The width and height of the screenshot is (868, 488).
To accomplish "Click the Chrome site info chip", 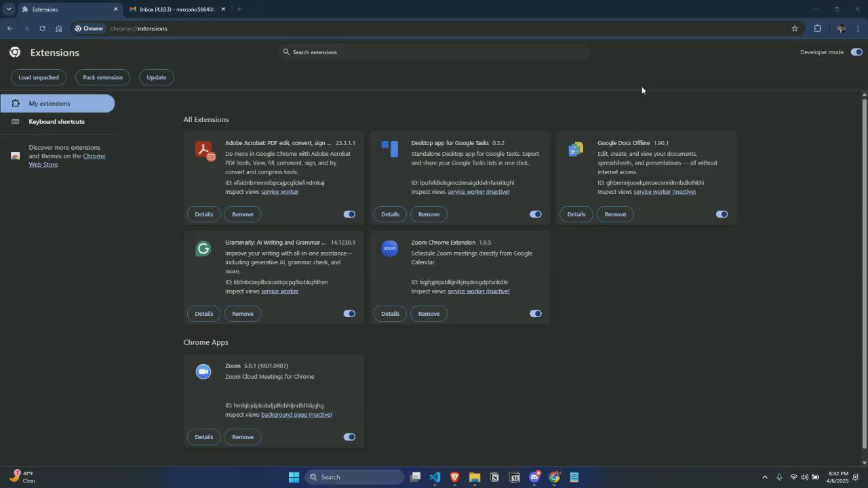I will [x=90, y=28].
